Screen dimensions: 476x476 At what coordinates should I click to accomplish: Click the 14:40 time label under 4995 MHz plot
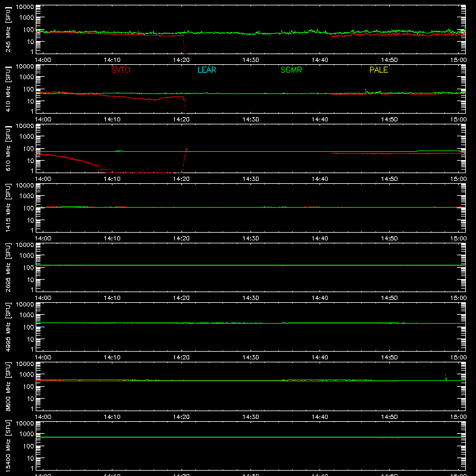click(x=320, y=358)
